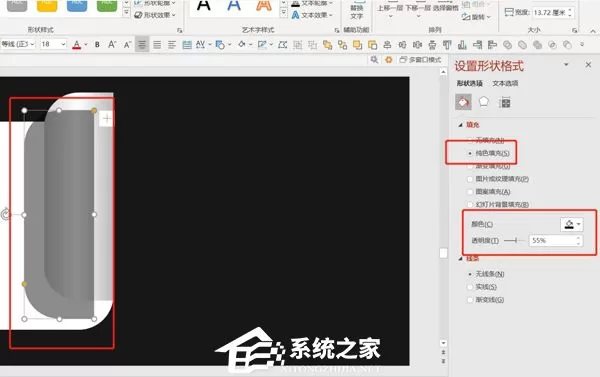600x377 pixels.
Task: Open the Fill & Line pane icon
Action: point(463,102)
